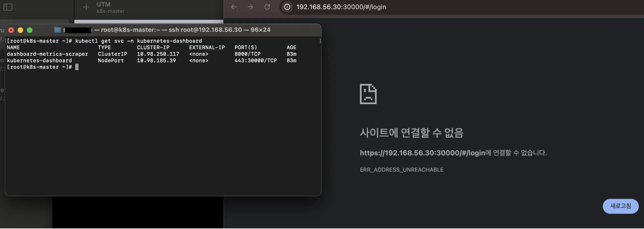Maximize the terminal via the green button

pyautogui.click(x=30, y=30)
